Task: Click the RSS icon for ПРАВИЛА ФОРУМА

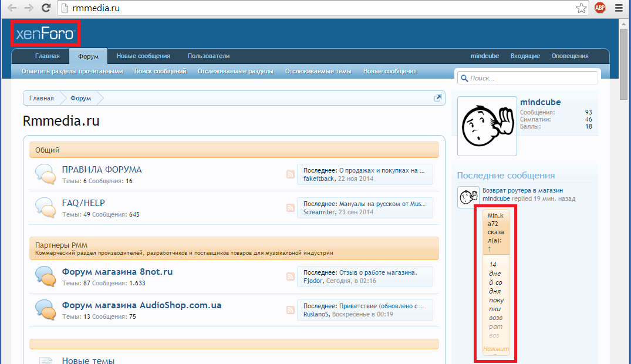Action: click(x=291, y=174)
